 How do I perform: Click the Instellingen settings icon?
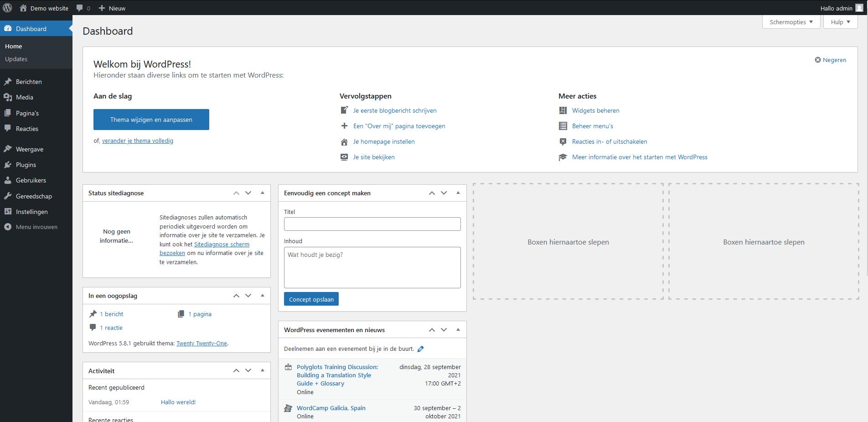coord(8,212)
